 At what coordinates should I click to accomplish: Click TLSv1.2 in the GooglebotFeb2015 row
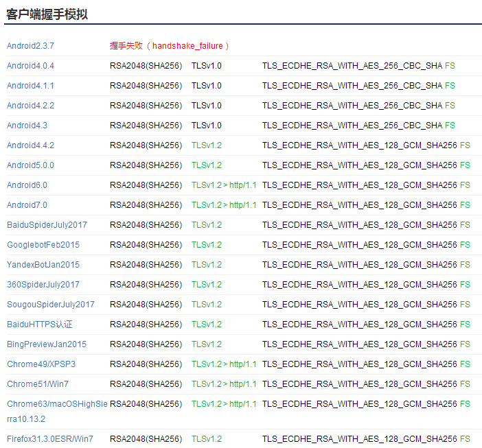point(207,245)
